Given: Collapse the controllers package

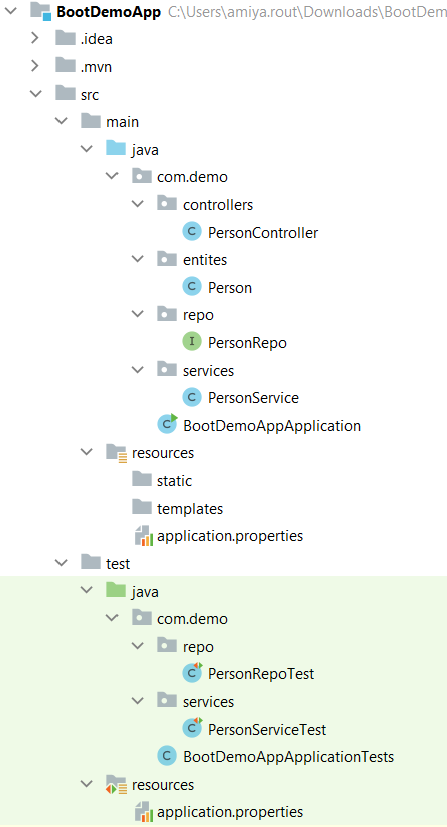Looking at the screenshot, I should pyautogui.click(x=138, y=204).
